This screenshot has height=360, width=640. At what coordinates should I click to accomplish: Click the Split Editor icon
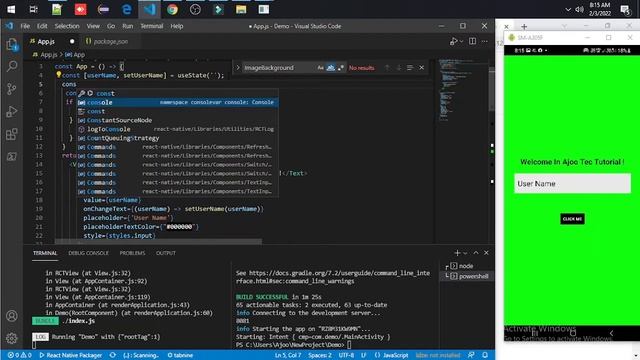(x=472, y=41)
